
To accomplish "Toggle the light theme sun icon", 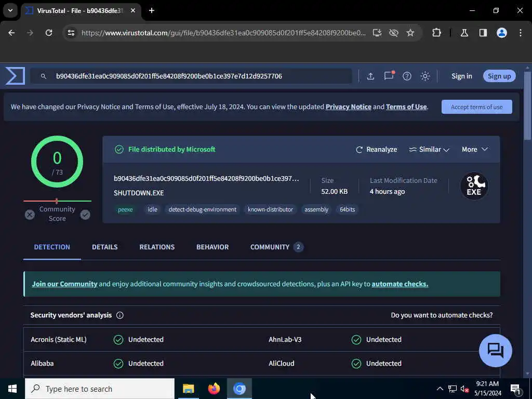I will coord(425,76).
